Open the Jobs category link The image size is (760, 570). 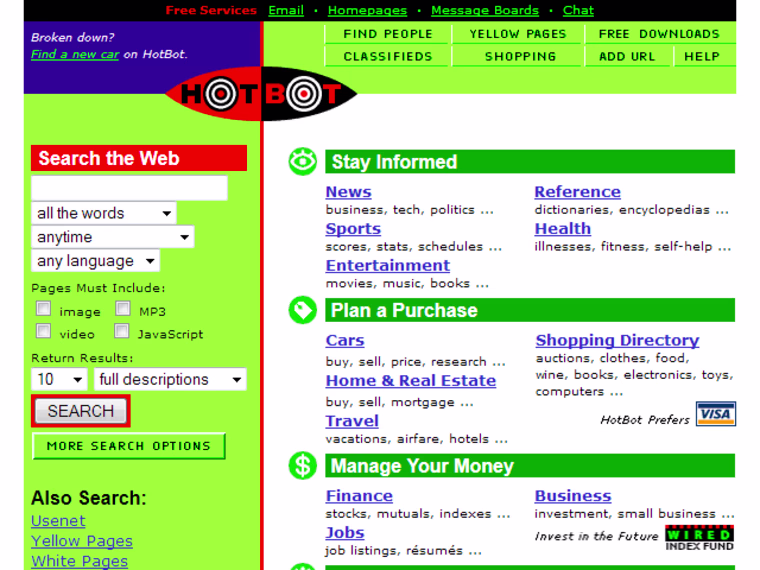click(x=345, y=532)
